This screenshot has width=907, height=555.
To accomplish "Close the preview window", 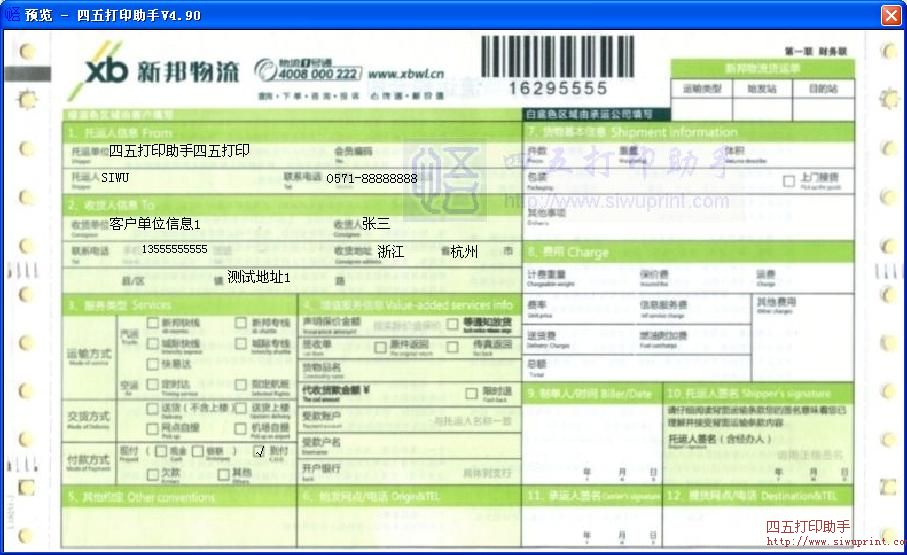I will tap(890, 15).
